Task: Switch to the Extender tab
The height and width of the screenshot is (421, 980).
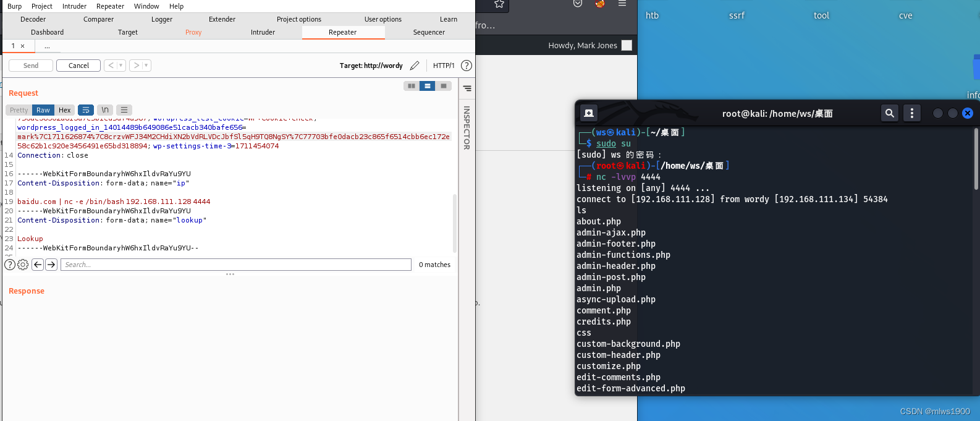Action: coord(222,19)
